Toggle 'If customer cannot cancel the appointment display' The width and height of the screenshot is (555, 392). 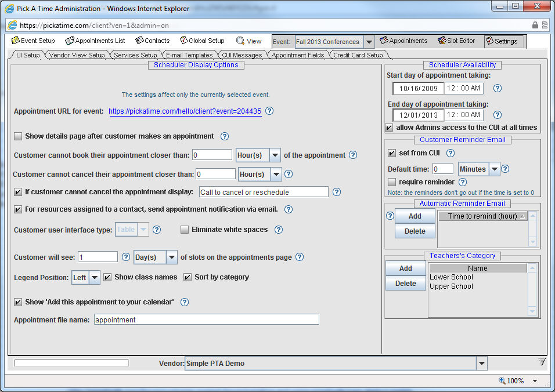17,192
